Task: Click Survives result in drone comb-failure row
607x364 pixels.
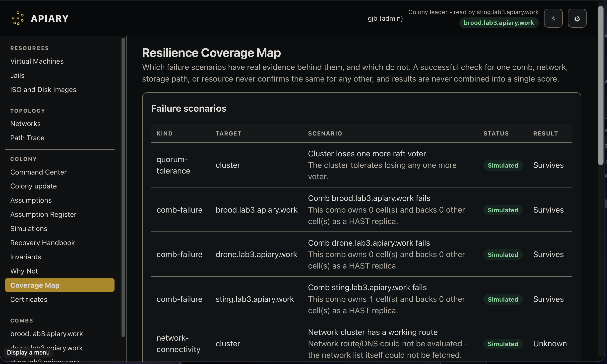Action: [548, 254]
